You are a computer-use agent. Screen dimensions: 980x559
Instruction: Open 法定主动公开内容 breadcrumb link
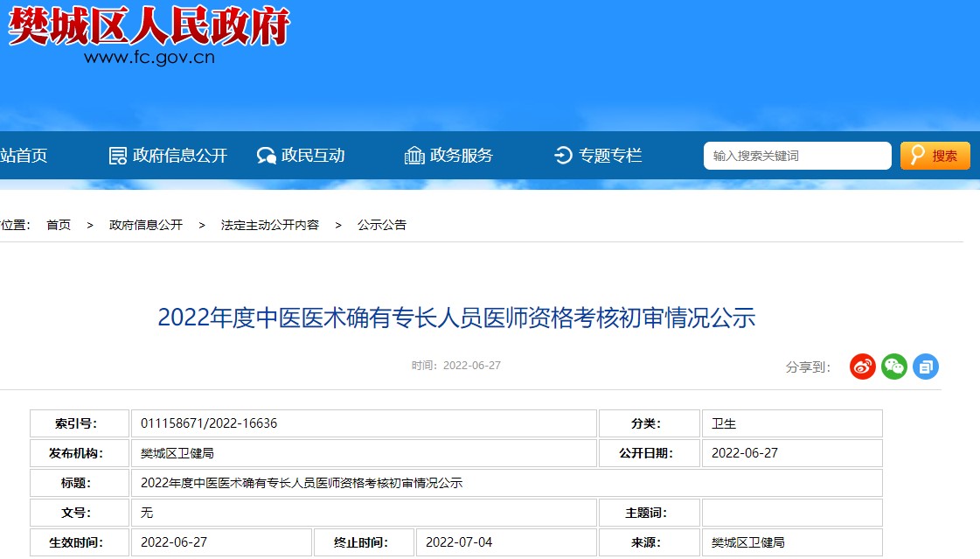270,225
